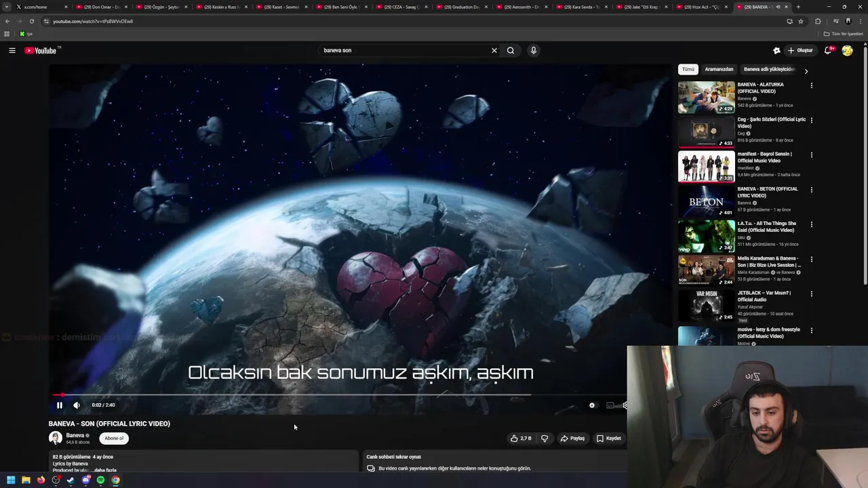This screenshot has height=488, width=868.
Task: Open the Baneva channel name link
Action: point(75,435)
